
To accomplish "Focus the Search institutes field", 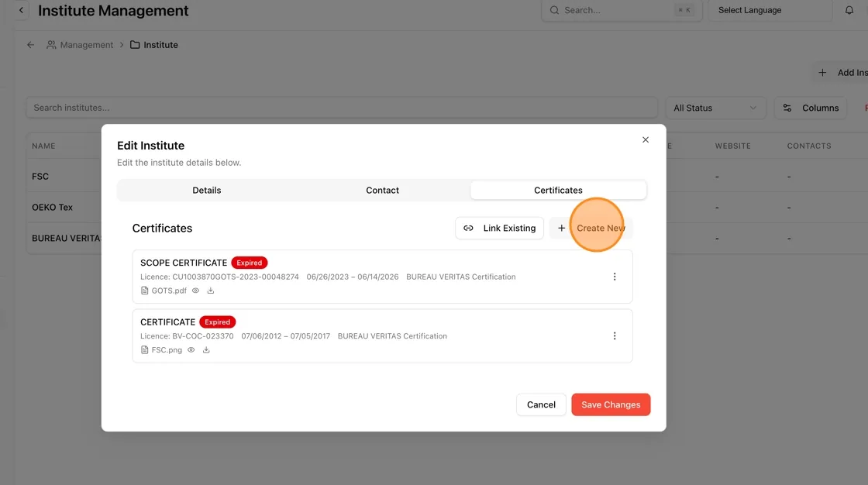I will pos(342,108).
